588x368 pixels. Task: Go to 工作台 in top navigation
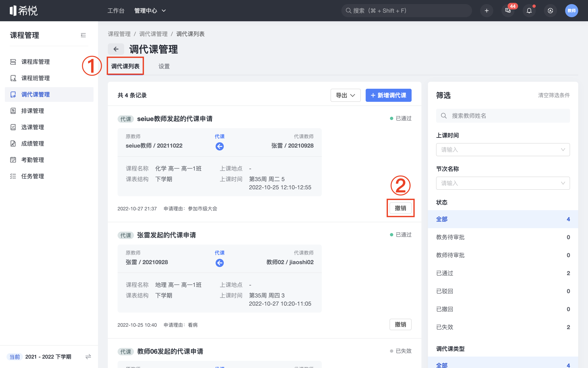(116, 11)
